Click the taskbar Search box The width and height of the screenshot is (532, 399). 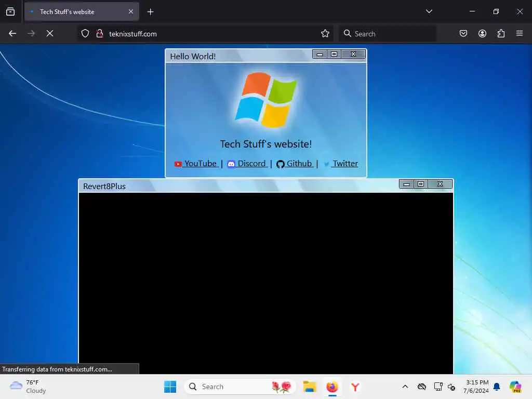(x=240, y=387)
